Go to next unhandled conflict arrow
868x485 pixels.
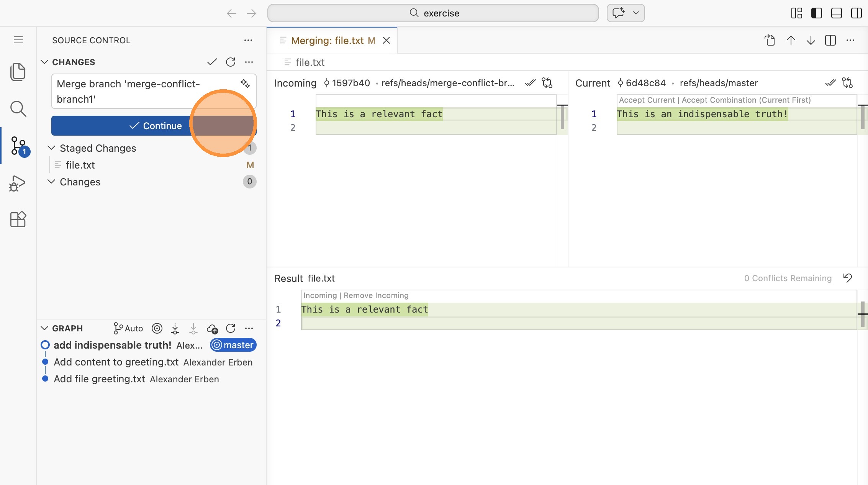click(x=811, y=40)
